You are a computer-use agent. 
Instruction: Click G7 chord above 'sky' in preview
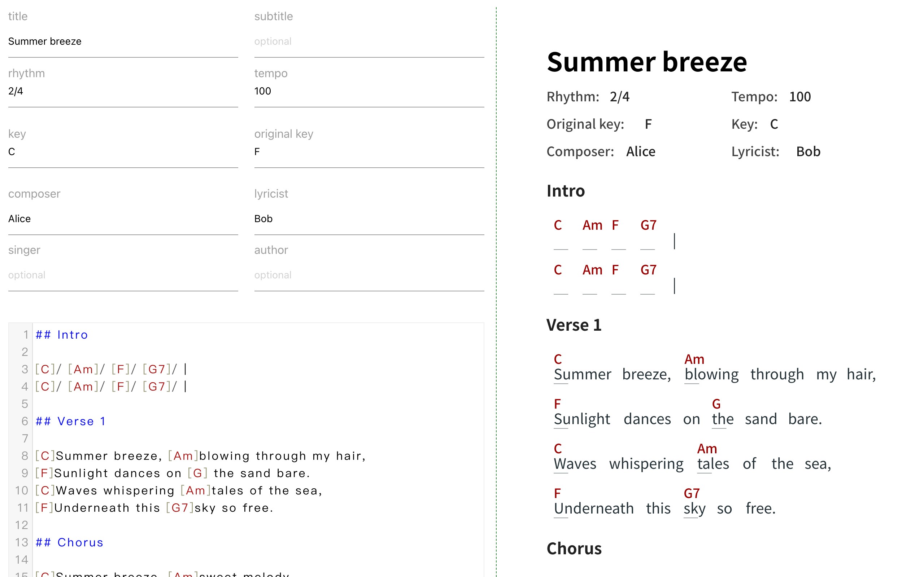(x=692, y=493)
